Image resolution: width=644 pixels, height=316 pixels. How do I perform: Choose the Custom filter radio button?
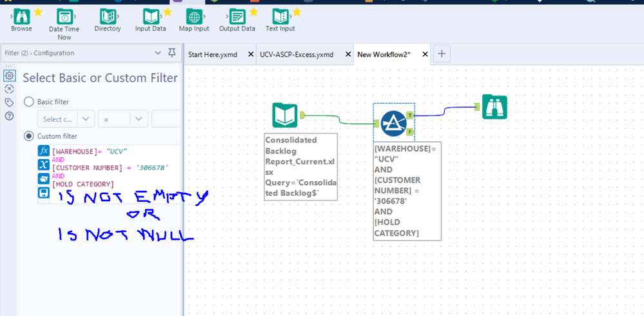tap(29, 135)
